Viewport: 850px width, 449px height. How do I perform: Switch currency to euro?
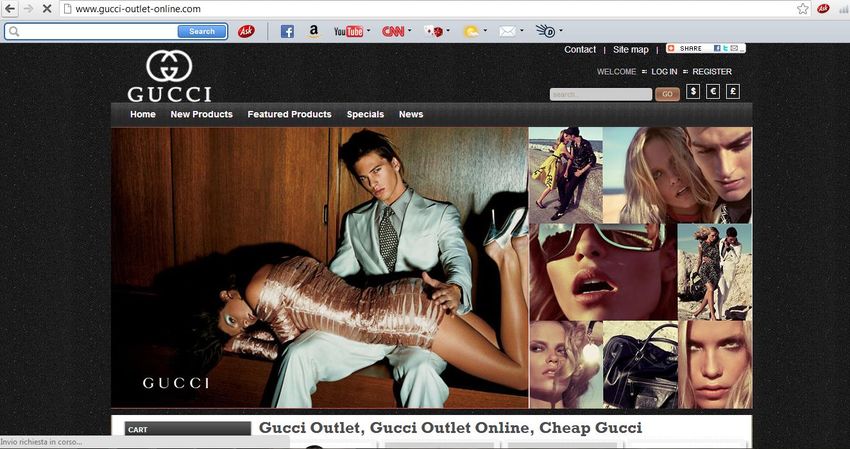click(x=713, y=92)
